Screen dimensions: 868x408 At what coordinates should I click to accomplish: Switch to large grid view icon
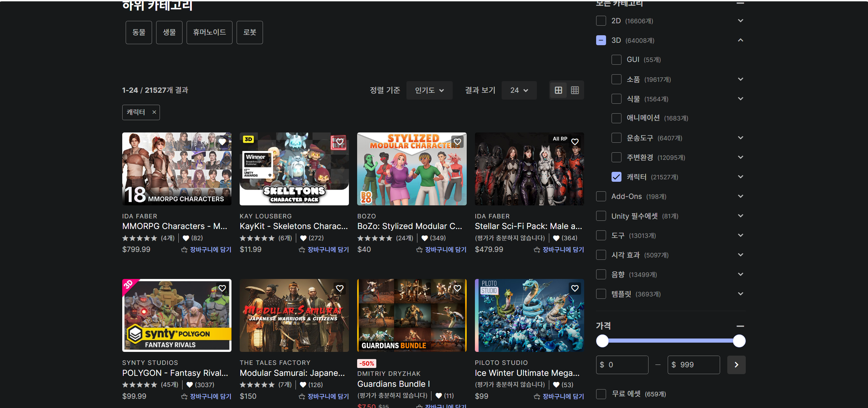(x=558, y=90)
